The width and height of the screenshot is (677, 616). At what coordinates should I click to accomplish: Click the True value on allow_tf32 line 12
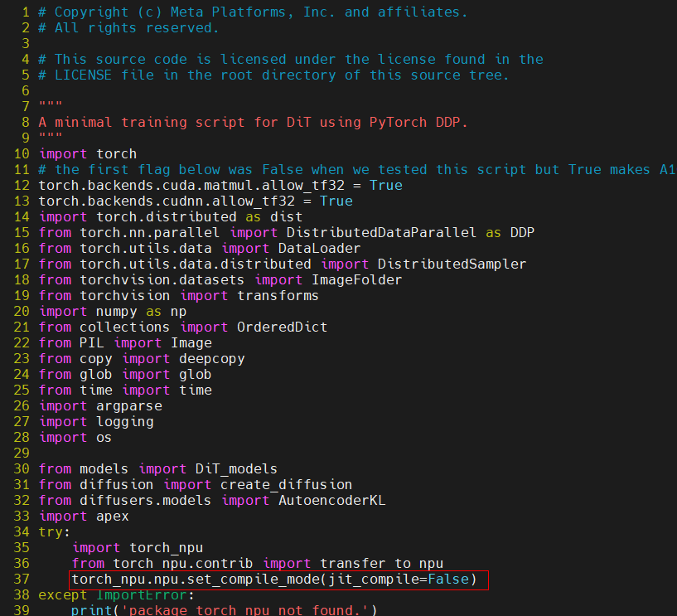click(x=385, y=186)
